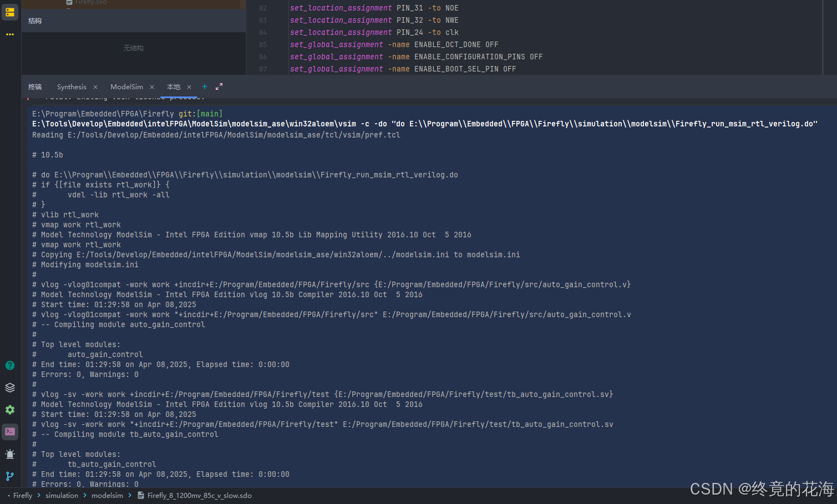Click the ENABLE_CONFIGURATION_PINS OFF line
The width and height of the screenshot is (837, 504).
tap(416, 57)
